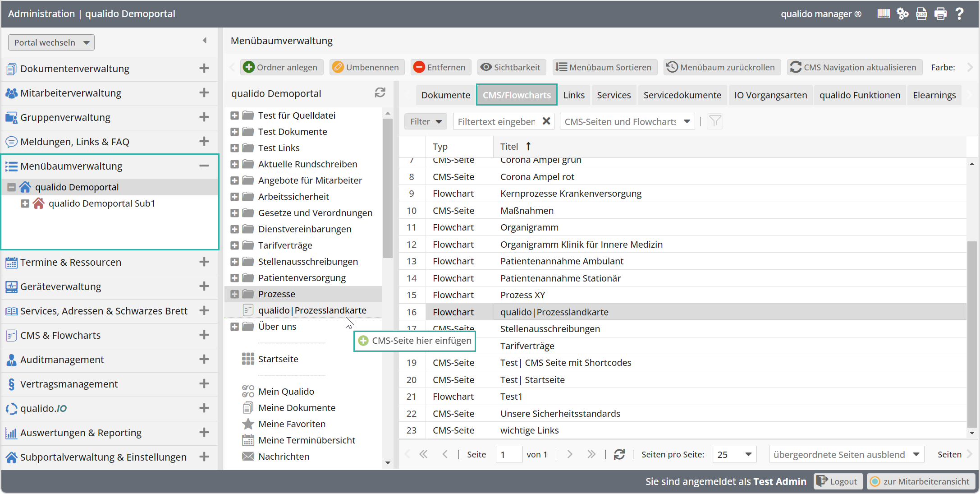Click Menübaum Sortieren button
980x494 pixels.
coord(604,67)
